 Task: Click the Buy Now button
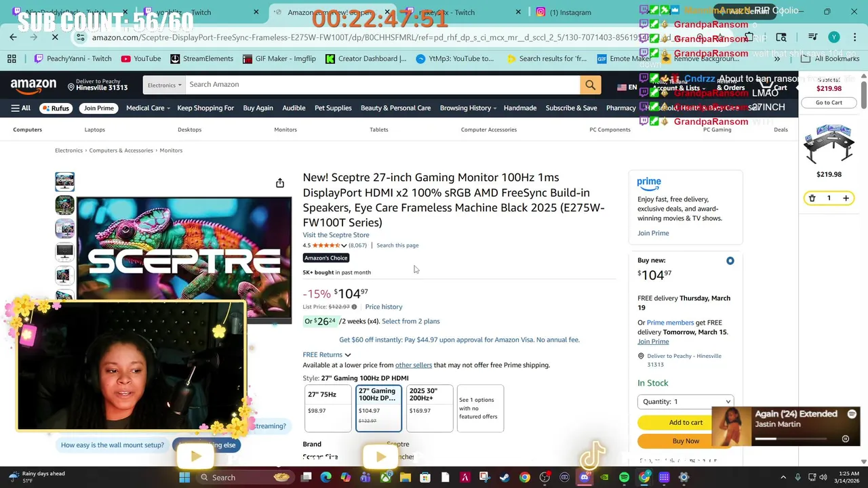coord(686,441)
